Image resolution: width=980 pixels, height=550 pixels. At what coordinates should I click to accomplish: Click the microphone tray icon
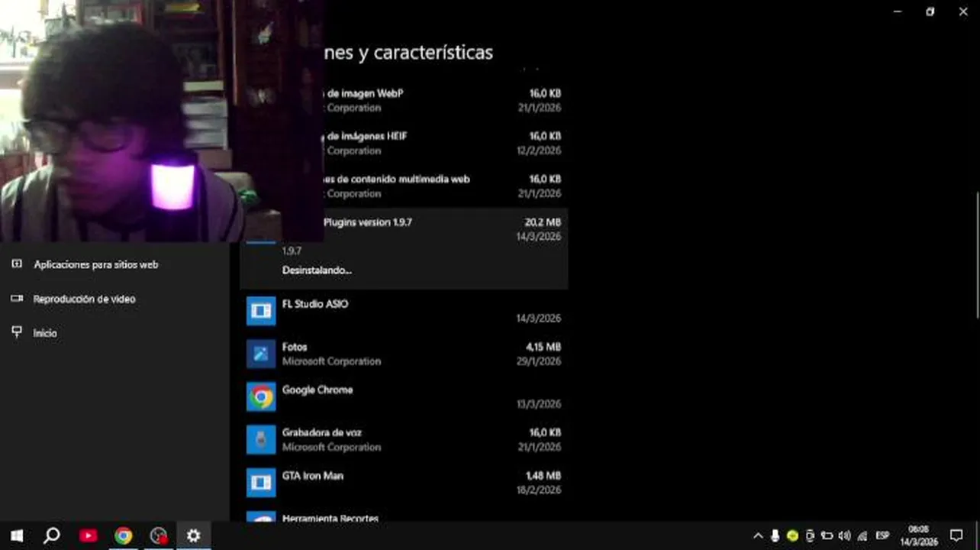click(775, 535)
